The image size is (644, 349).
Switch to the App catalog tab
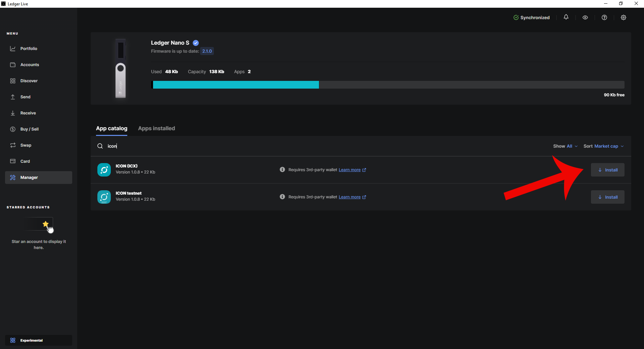click(111, 129)
